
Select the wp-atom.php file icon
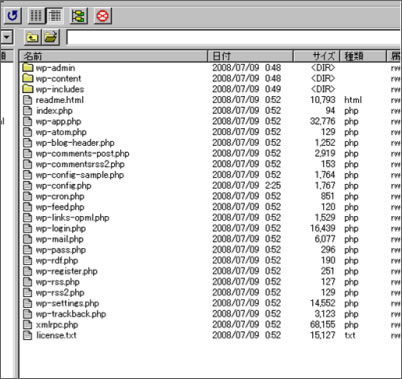(x=28, y=132)
